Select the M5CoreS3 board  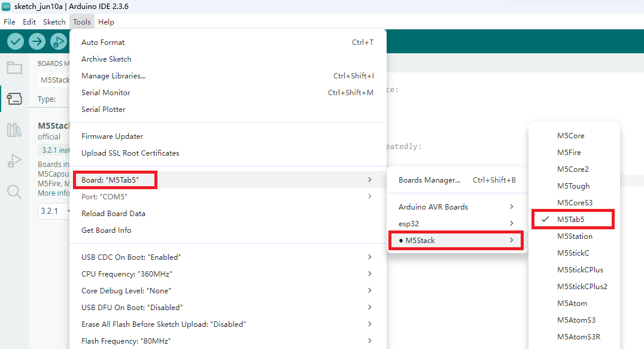pos(574,203)
